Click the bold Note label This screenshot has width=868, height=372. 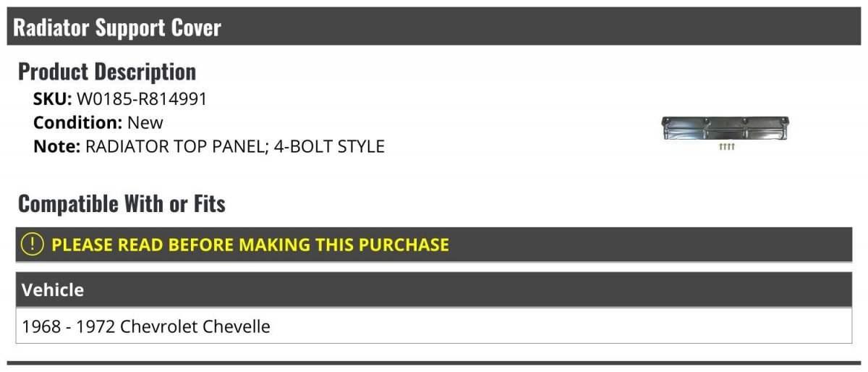[x=56, y=146]
